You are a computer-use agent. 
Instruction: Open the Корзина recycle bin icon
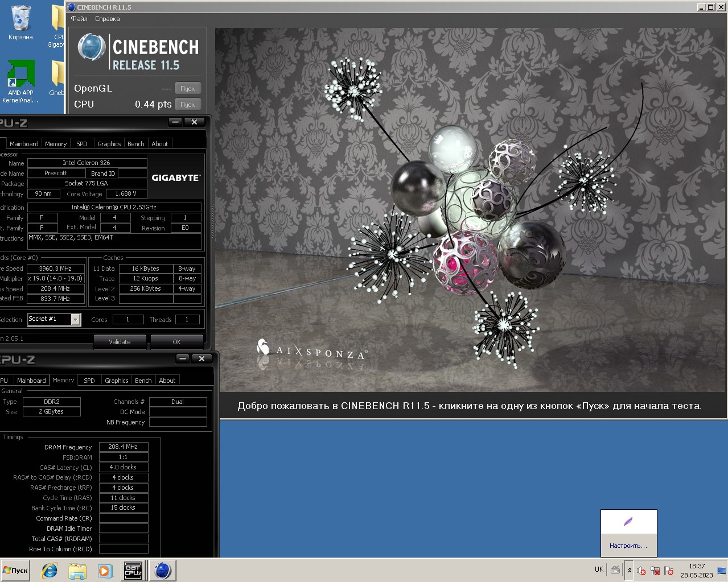coord(20,23)
